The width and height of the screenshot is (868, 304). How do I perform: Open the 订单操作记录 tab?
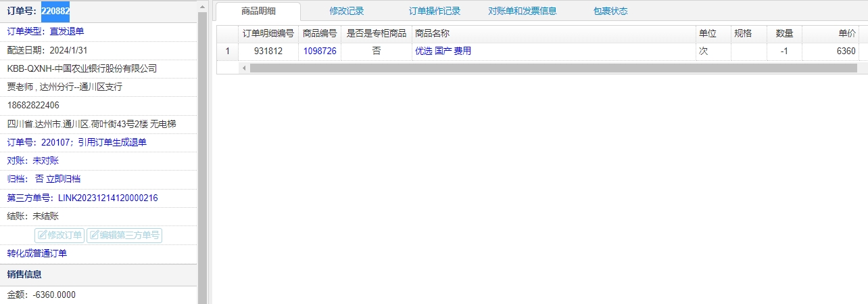pyautogui.click(x=435, y=11)
